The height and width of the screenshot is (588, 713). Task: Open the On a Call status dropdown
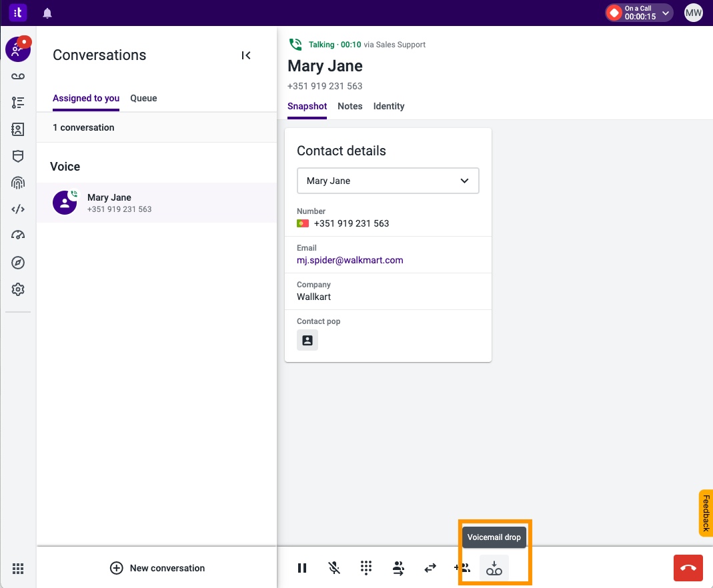click(x=639, y=13)
